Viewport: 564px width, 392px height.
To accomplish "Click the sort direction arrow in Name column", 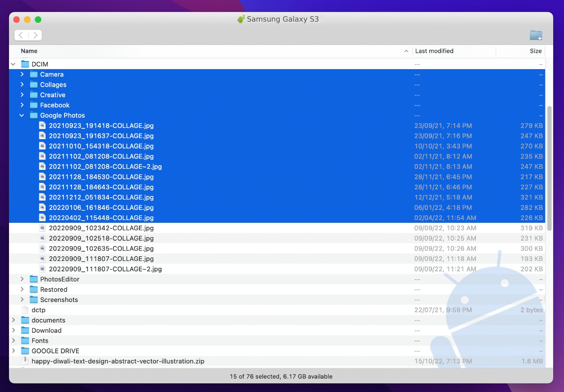I will 406,51.
